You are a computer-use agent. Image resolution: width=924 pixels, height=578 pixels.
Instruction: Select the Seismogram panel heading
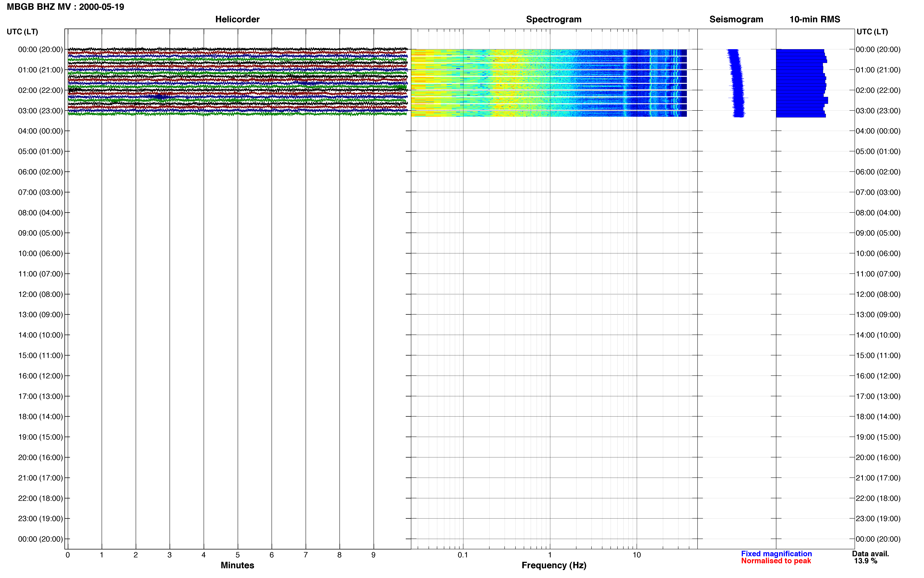736,20
